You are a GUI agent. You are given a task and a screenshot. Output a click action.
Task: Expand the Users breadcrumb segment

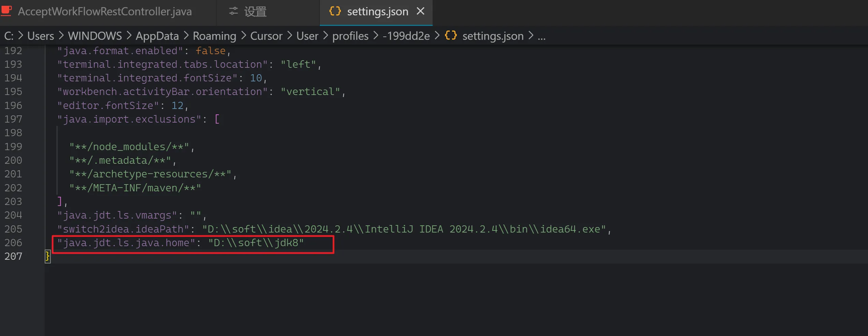tap(41, 36)
